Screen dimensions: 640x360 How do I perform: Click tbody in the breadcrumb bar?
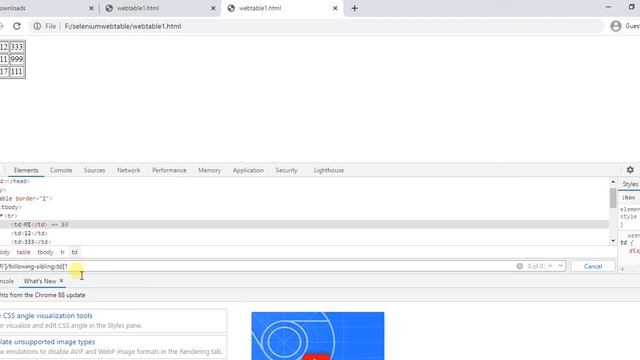(x=45, y=252)
